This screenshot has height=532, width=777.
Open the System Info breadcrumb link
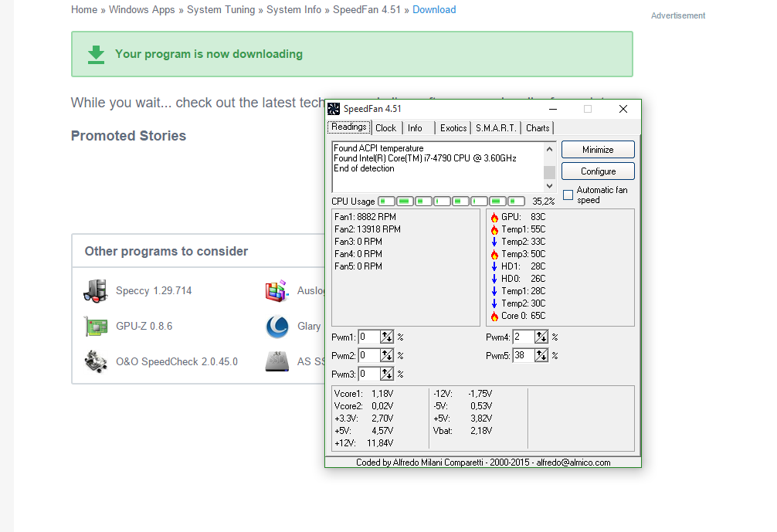pos(293,10)
